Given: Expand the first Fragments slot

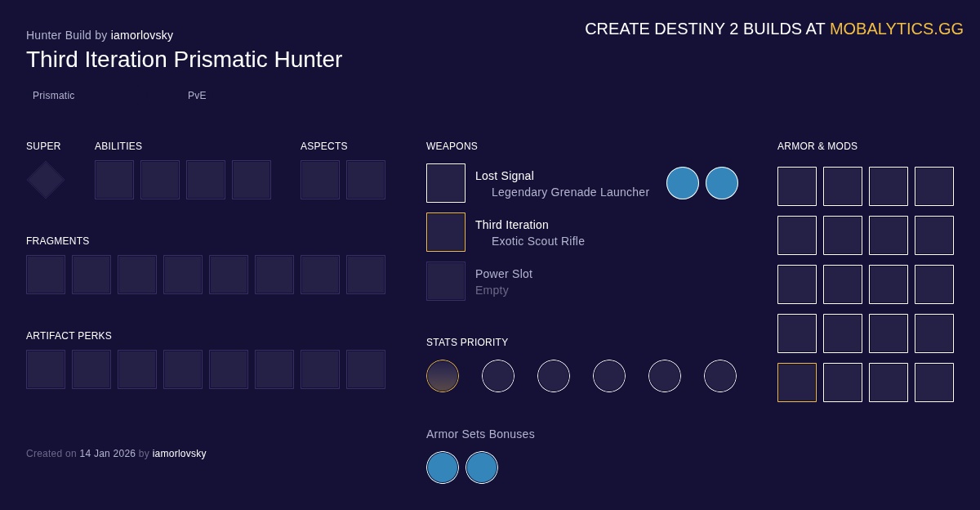Looking at the screenshot, I should [46, 275].
